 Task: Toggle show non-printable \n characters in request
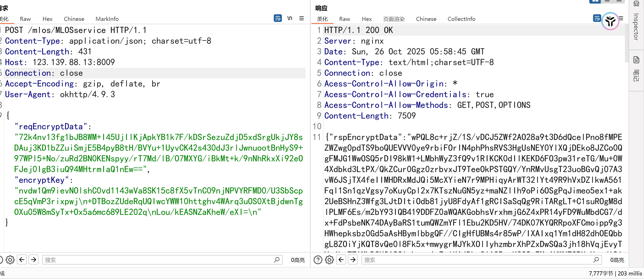290,18
